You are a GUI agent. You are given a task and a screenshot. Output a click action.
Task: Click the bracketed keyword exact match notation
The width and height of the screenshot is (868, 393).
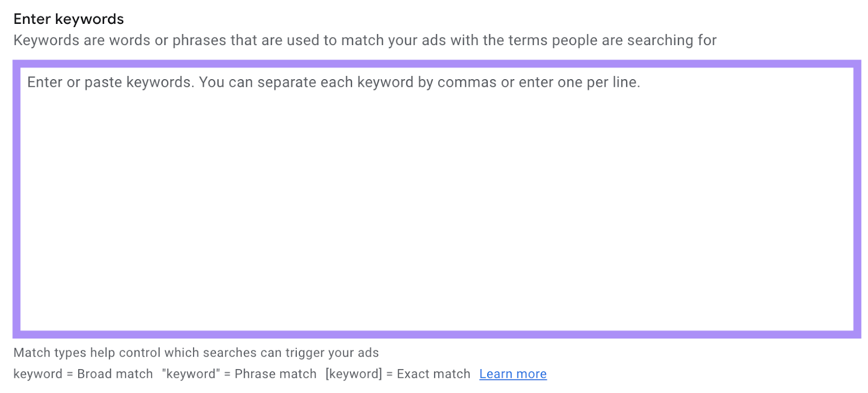tap(353, 373)
